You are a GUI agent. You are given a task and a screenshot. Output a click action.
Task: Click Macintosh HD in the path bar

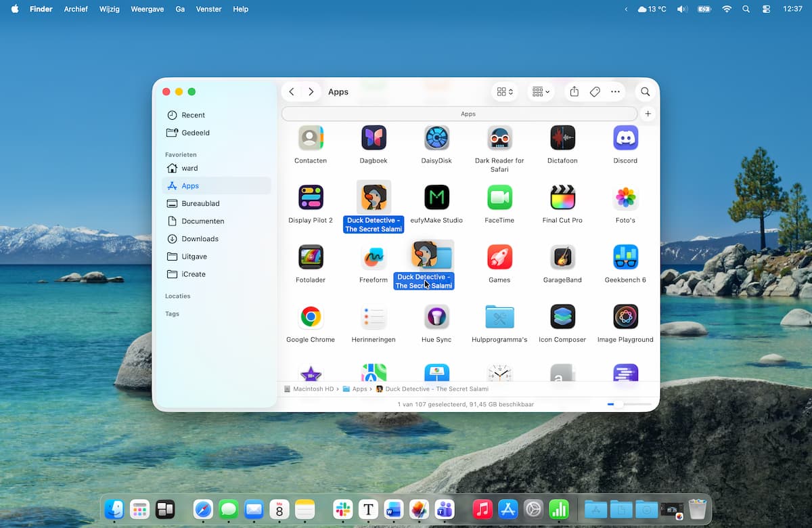(309, 389)
